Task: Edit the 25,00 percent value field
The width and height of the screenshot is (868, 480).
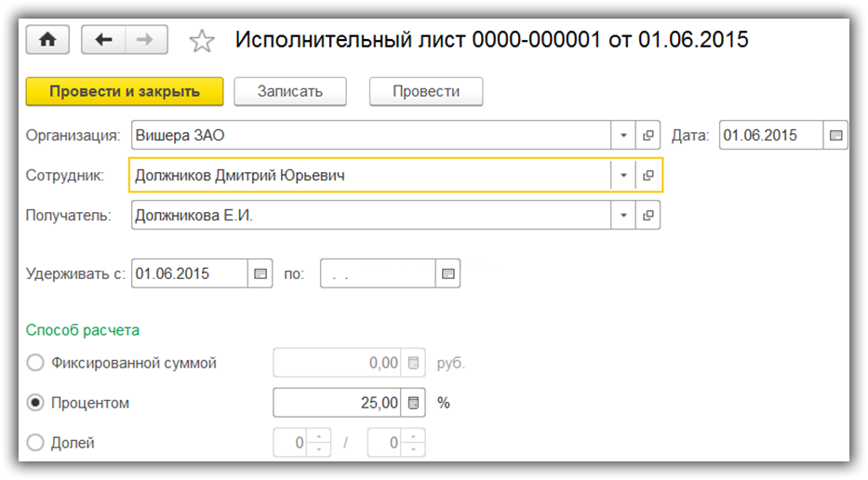Action: click(337, 403)
